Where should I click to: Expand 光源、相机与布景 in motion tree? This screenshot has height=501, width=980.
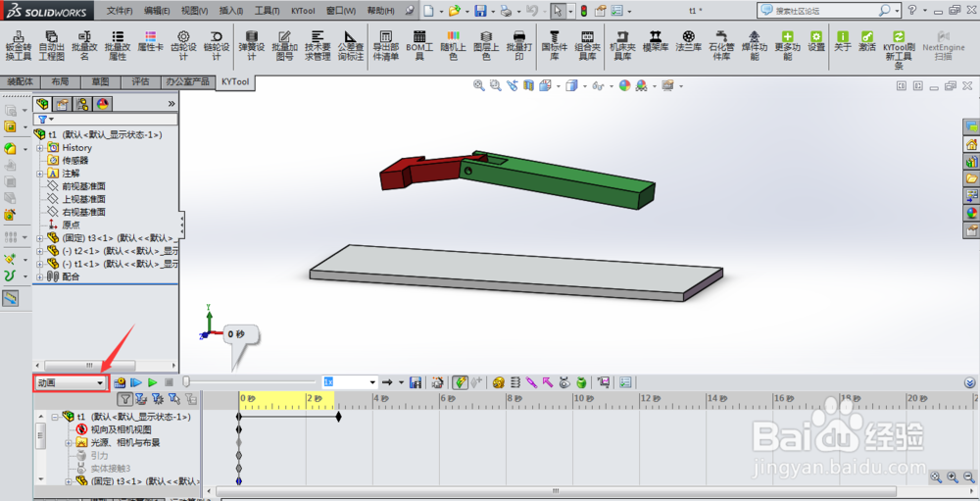pyautogui.click(x=69, y=443)
